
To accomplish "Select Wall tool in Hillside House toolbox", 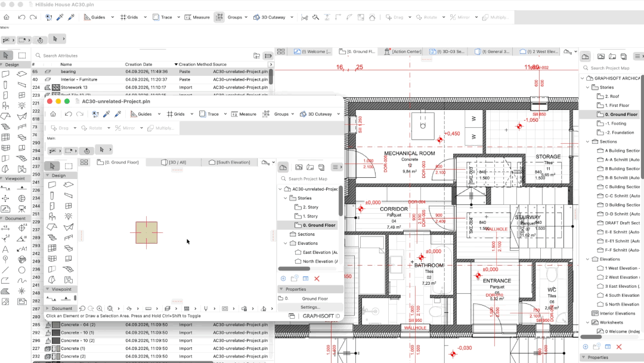I will pyautogui.click(x=6, y=74).
